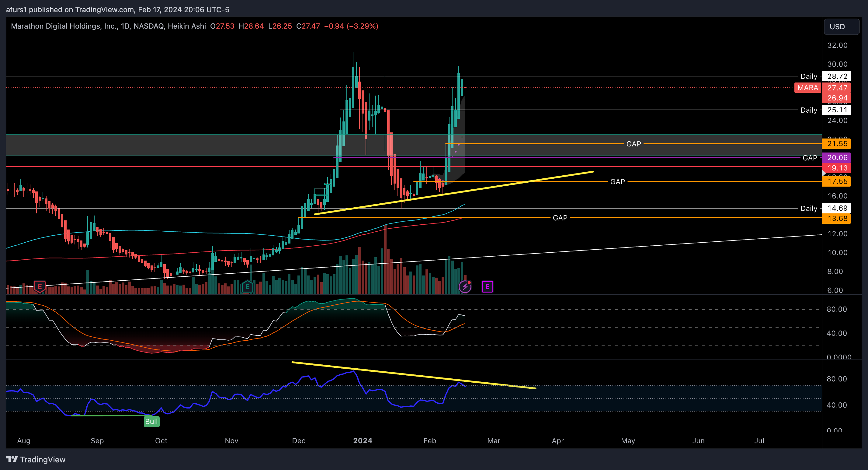Click the 24.00 price axis value
This screenshot has width=868, height=470.
[837, 120]
